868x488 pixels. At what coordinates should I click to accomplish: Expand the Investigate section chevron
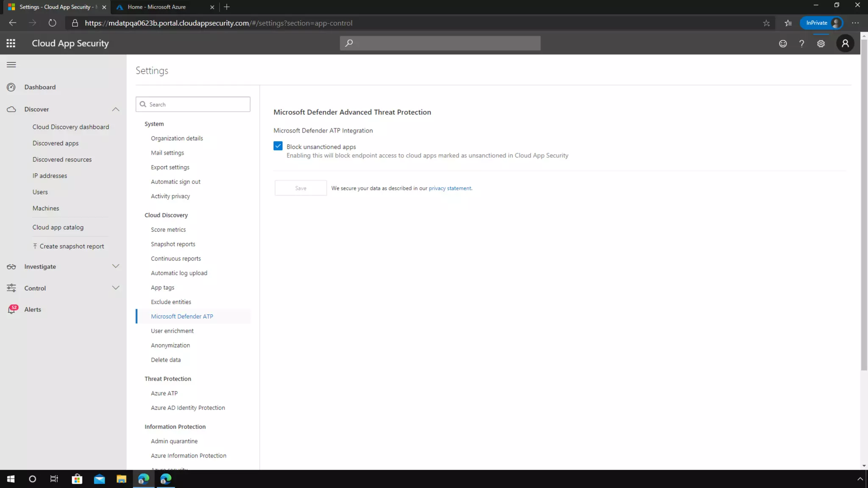click(x=116, y=266)
